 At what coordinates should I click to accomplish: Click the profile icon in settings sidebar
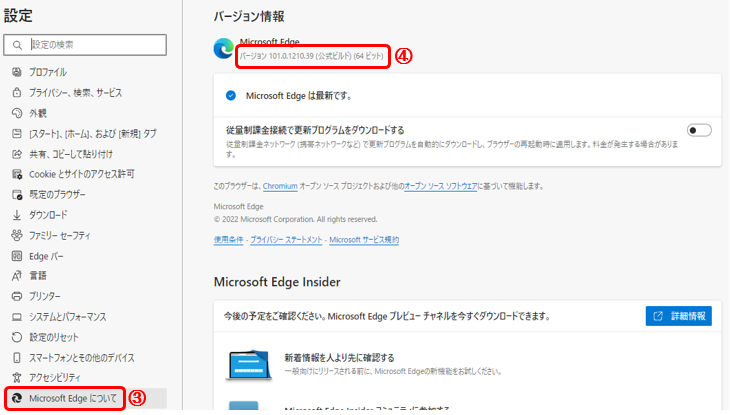point(17,72)
